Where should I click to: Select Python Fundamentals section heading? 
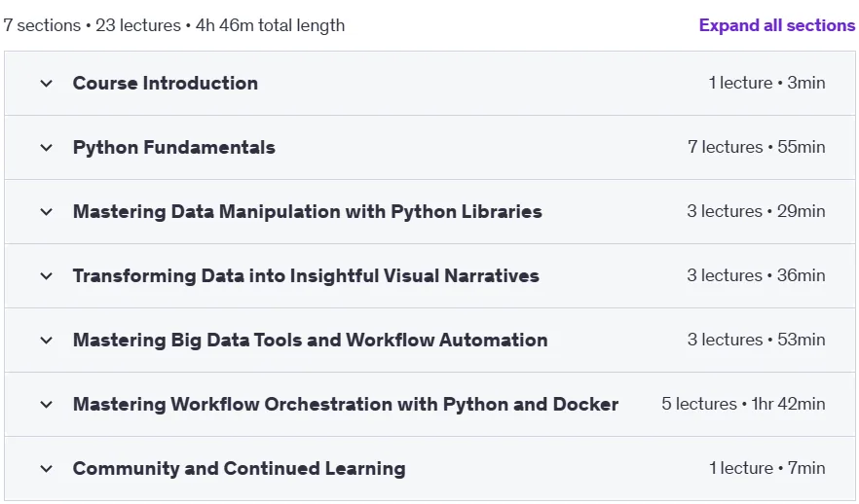[x=174, y=147]
